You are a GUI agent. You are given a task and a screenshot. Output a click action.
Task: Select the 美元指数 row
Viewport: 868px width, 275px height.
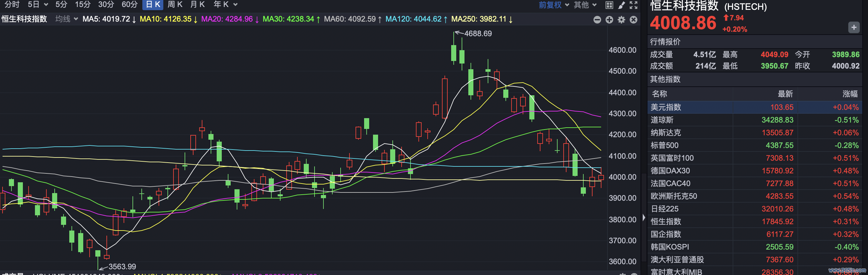(755, 107)
